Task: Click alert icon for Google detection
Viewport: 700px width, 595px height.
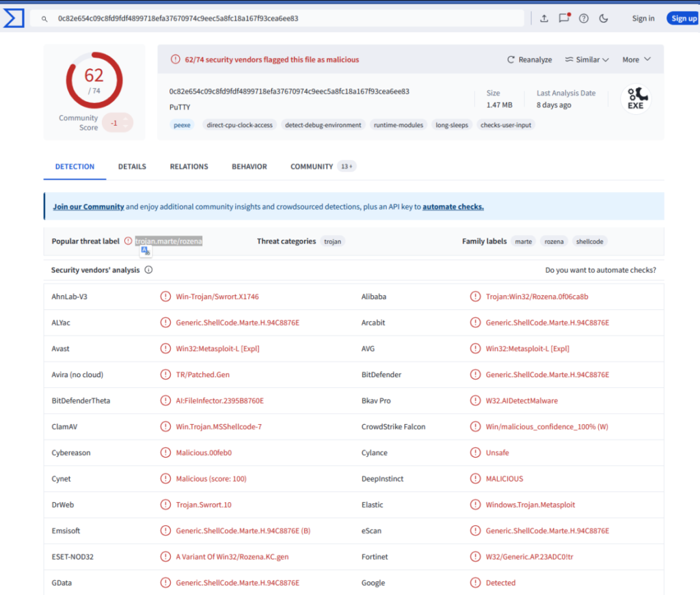Action: click(x=475, y=583)
